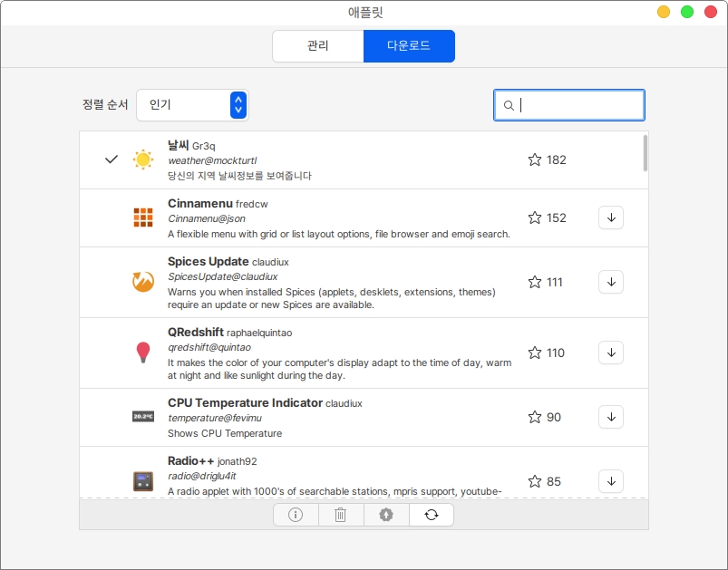Select the 다운로드 tab

[409, 46]
